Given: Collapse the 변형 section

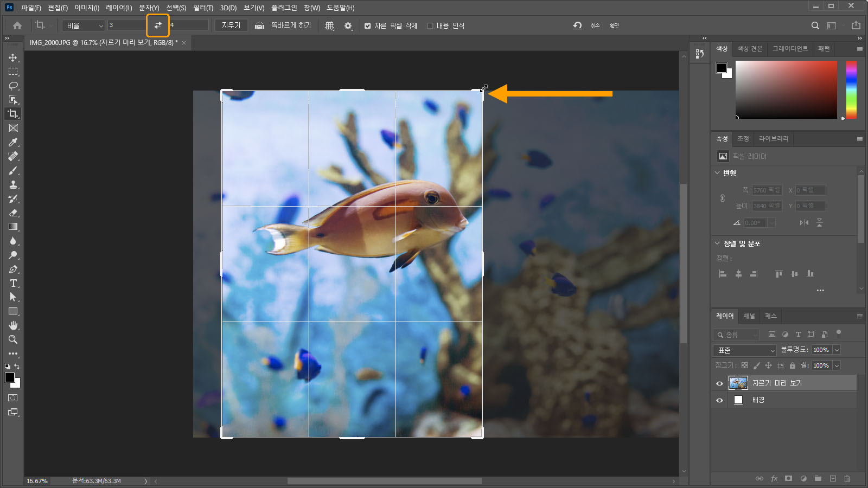Looking at the screenshot, I should 717,173.
